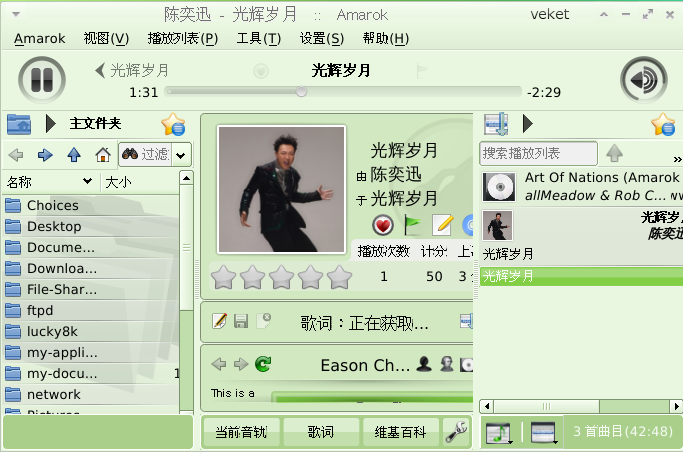Click the faded flag bookmark icon in header
The width and height of the screenshot is (683, 452).
(422, 71)
